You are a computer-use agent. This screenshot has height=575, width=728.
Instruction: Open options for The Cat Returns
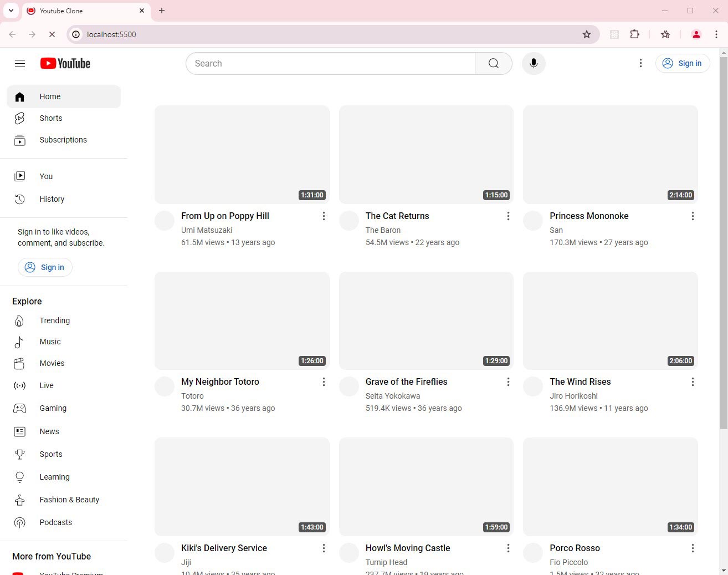[508, 216]
